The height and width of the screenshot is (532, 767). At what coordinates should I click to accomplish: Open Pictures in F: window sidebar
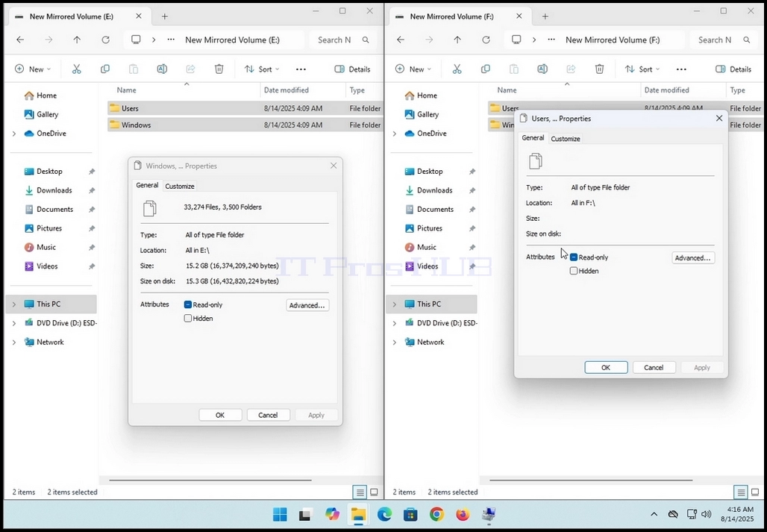pyautogui.click(x=430, y=228)
